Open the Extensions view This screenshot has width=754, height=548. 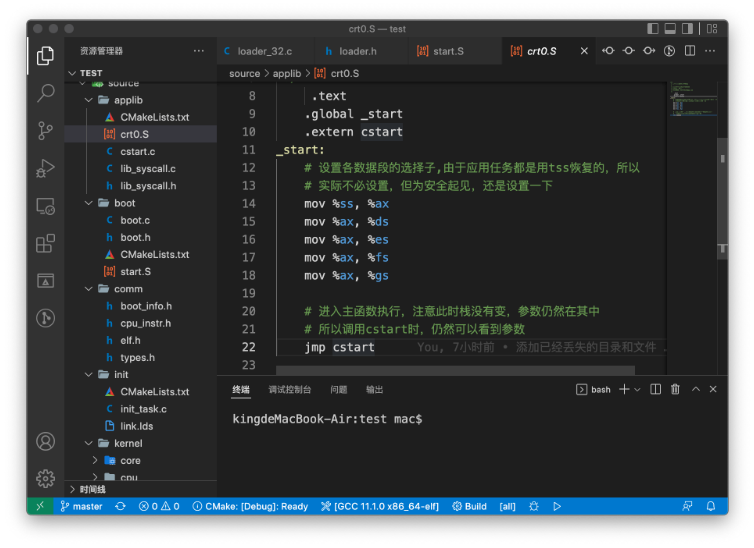tap(45, 243)
